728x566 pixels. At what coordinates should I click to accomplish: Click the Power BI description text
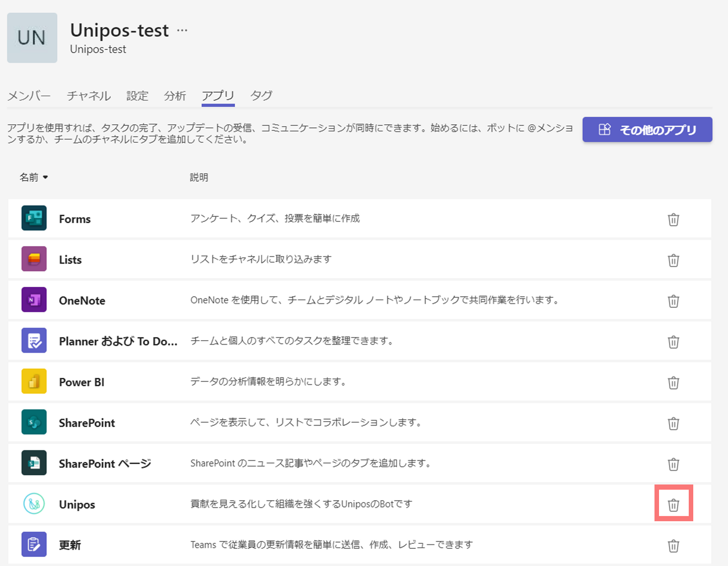pyautogui.click(x=269, y=381)
